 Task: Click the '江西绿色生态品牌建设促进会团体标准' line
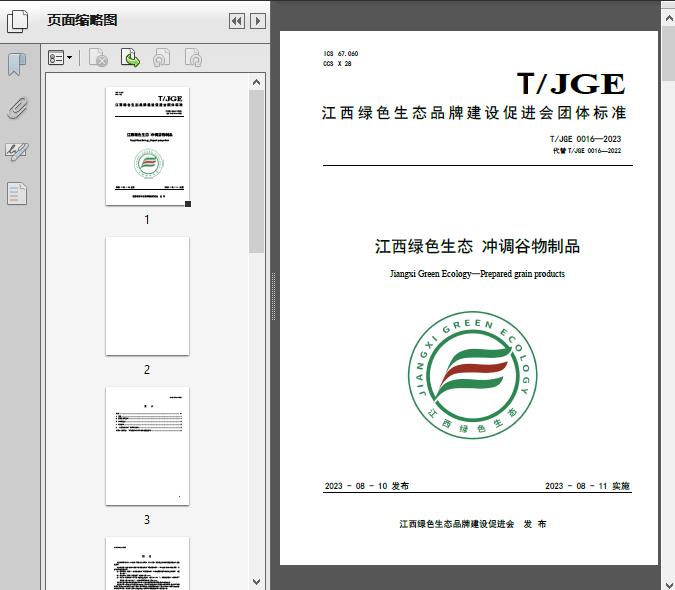pos(474,113)
